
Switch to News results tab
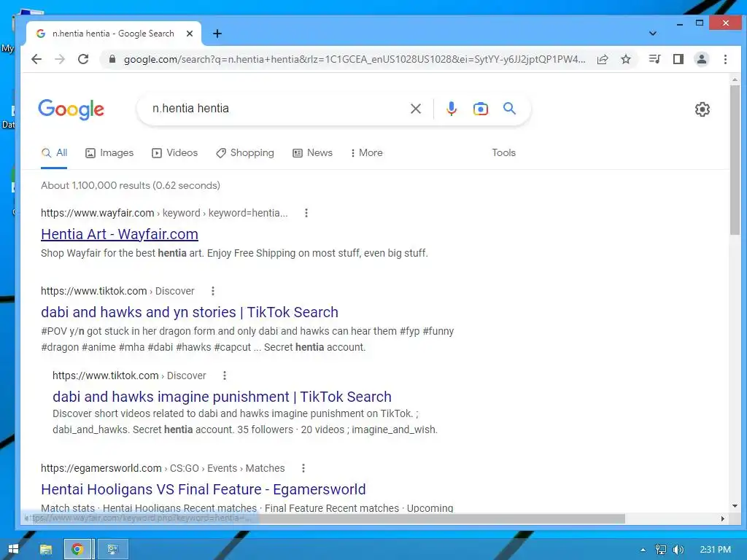(x=312, y=153)
